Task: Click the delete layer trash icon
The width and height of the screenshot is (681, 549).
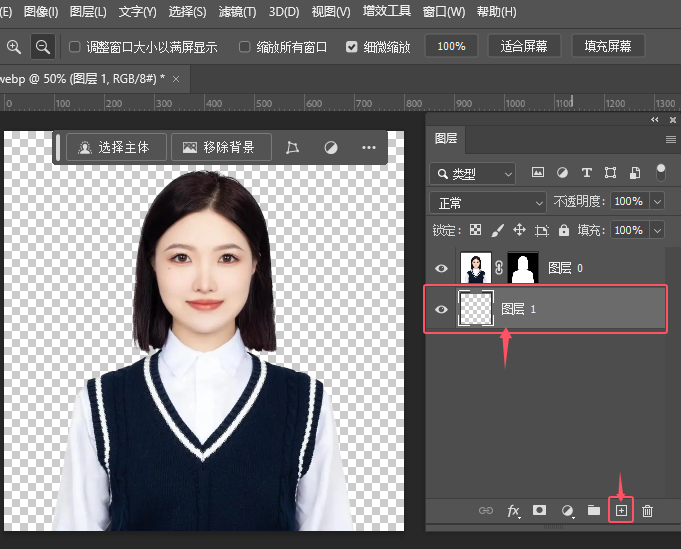Action: pyautogui.click(x=647, y=511)
